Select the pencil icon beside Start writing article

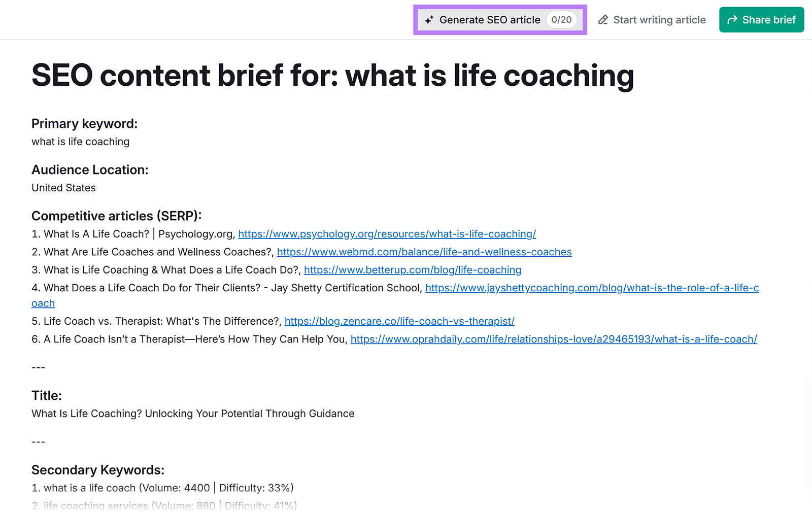[603, 20]
